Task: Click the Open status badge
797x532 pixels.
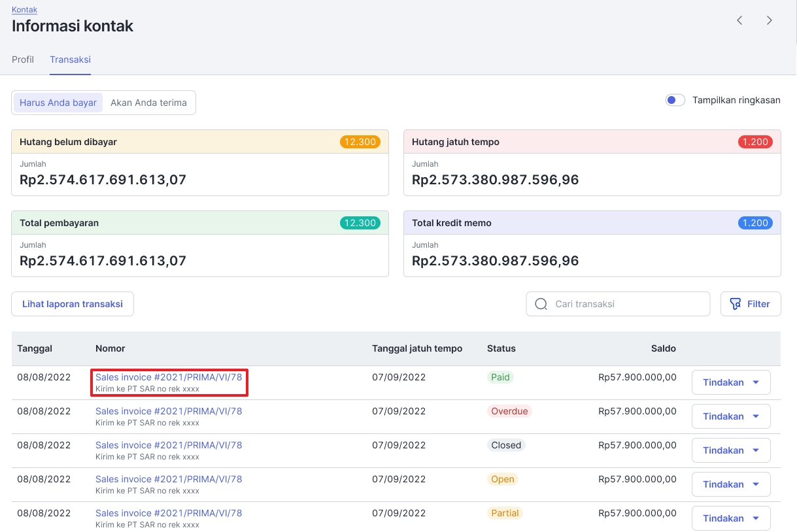Action: pyautogui.click(x=503, y=479)
